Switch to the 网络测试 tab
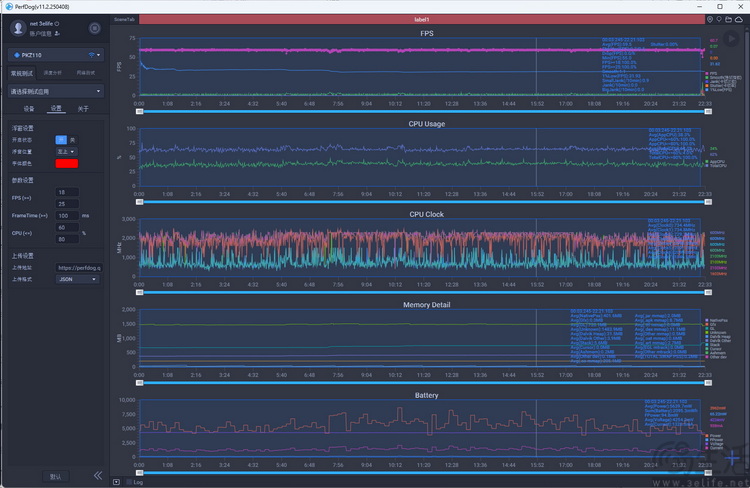750x488 pixels. click(x=85, y=73)
